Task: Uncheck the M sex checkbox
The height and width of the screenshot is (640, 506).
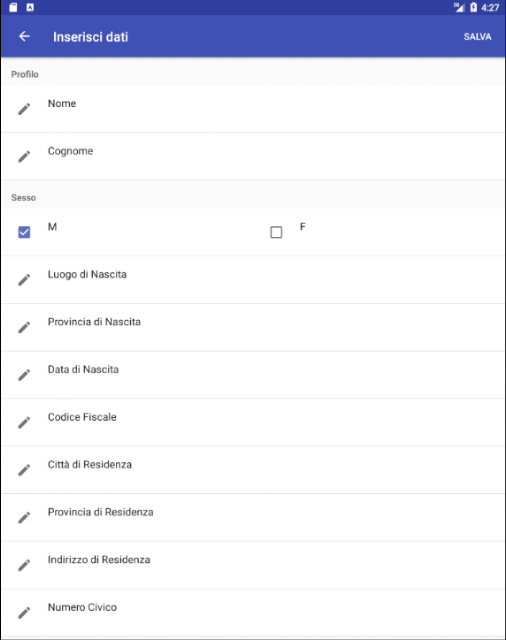Action: point(24,232)
